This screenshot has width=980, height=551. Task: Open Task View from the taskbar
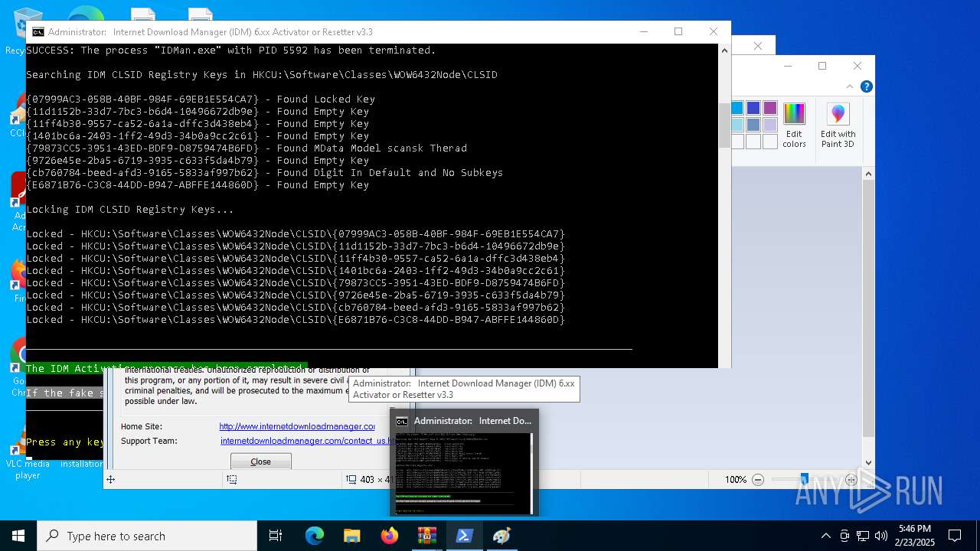[276, 536]
